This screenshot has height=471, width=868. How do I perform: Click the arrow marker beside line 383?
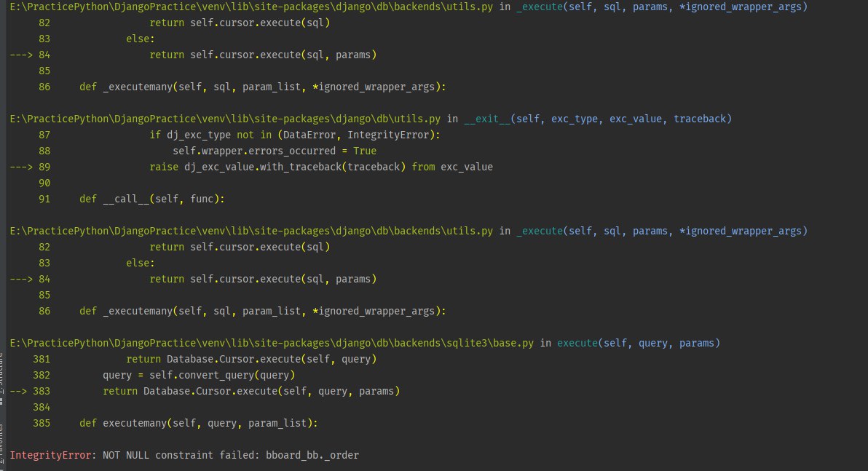pyautogui.click(x=18, y=392)
